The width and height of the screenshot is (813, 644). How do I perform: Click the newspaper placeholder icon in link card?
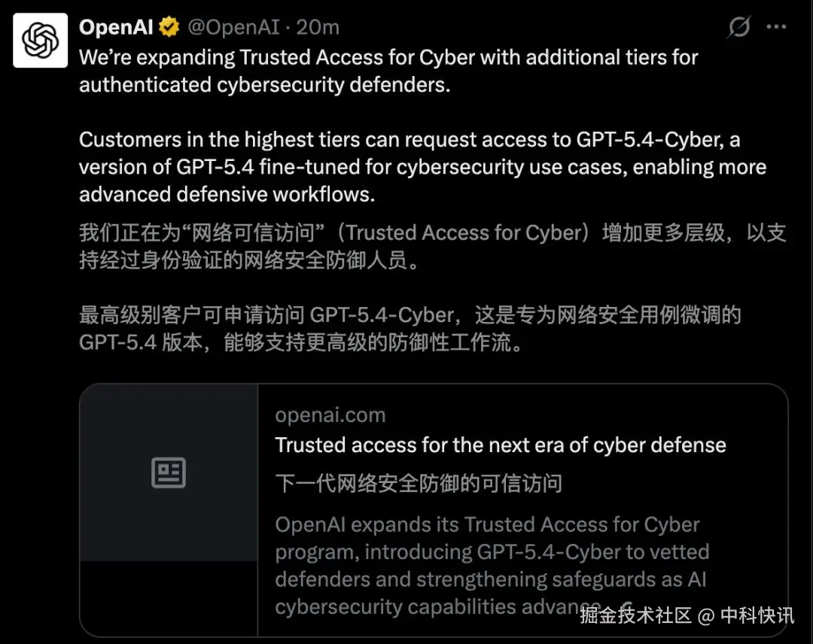(x=169, y=473)
